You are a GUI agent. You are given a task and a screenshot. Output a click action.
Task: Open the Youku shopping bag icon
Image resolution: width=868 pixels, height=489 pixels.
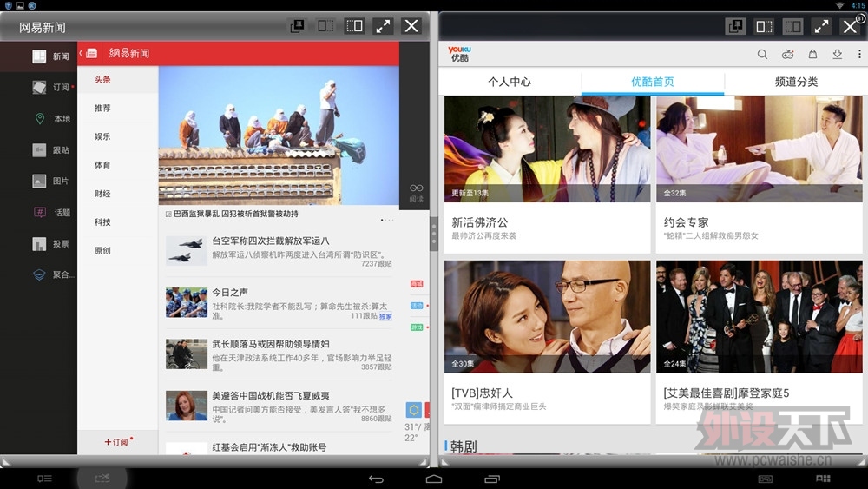tap(812, 54)
